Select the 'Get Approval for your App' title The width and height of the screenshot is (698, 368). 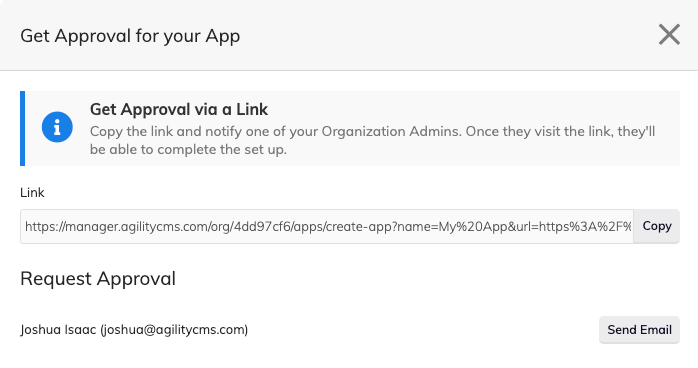[130, 36]
